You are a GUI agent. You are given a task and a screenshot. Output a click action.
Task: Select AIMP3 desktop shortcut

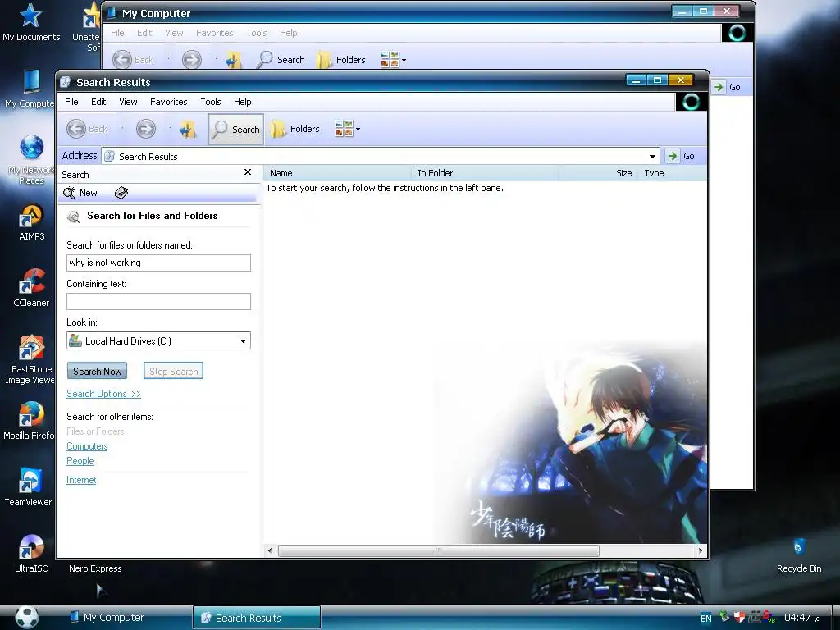point(32,222)
